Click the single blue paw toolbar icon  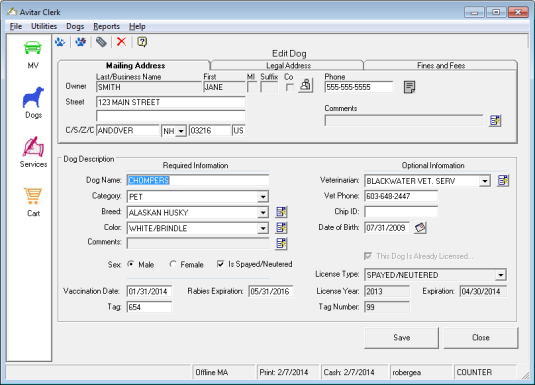tap(60, 42)
